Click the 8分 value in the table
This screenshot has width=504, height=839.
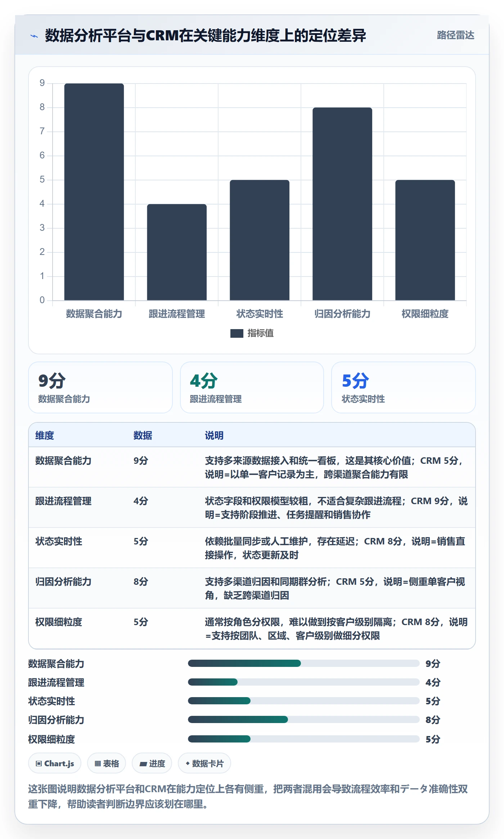[141, 582]
